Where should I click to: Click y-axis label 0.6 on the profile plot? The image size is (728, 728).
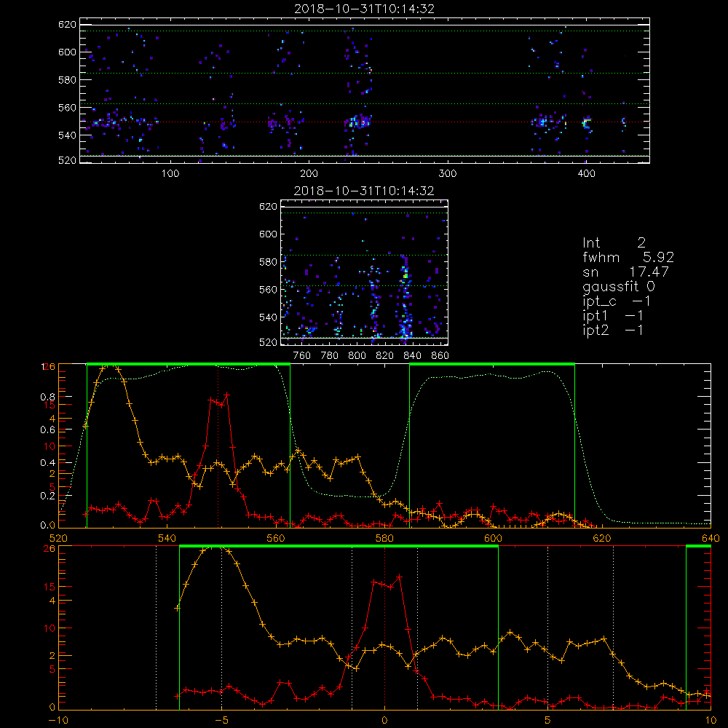coord(48,430)
